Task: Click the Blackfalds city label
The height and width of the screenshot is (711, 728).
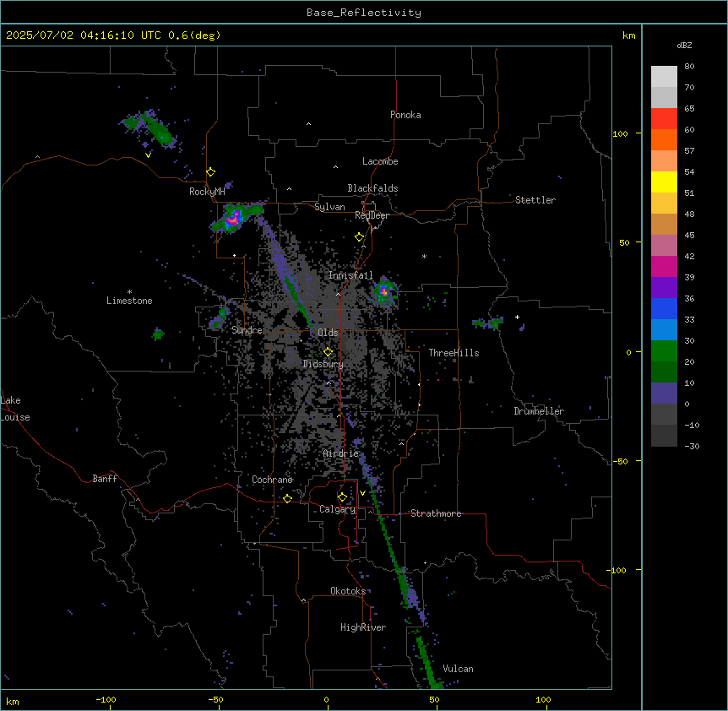Action: (x=372, y=188)
